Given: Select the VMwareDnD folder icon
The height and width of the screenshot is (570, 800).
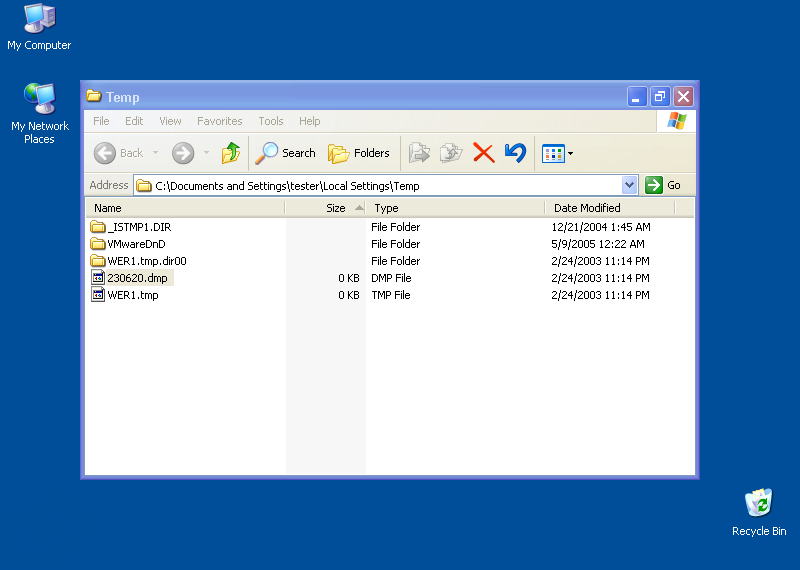Looking at the screenshot, I should (97, 243).
